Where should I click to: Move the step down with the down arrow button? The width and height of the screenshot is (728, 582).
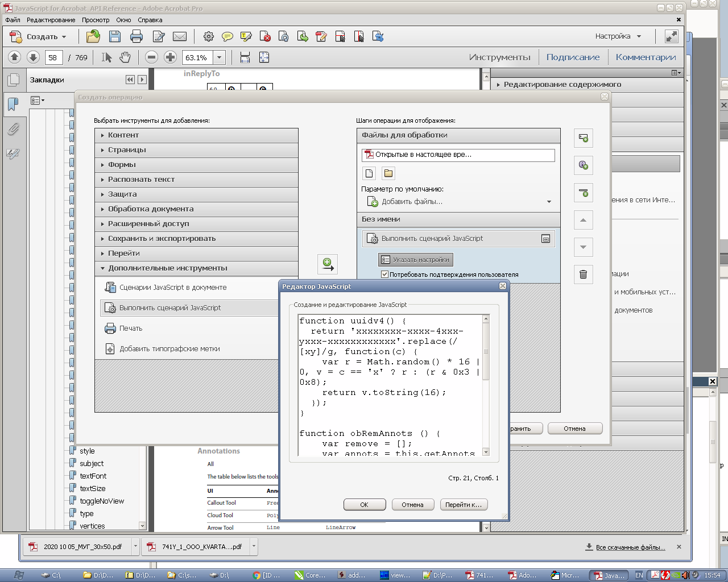[583, 247]
